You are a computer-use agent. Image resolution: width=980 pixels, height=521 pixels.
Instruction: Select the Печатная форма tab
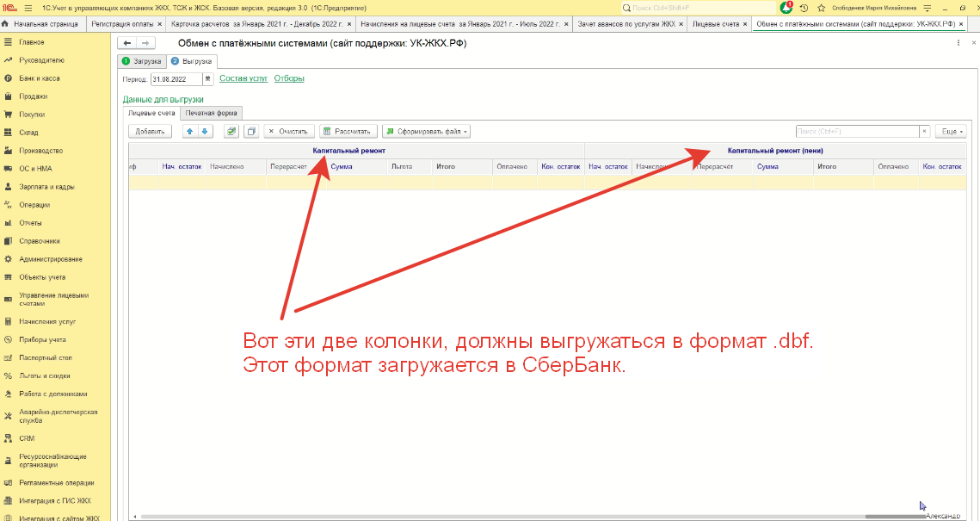212,113
